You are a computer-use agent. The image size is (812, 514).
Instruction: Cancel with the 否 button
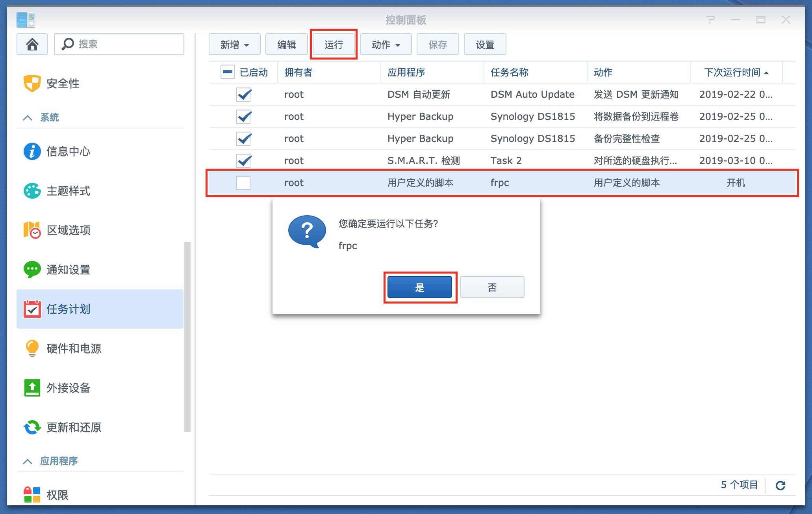click(x=492, y=287)
